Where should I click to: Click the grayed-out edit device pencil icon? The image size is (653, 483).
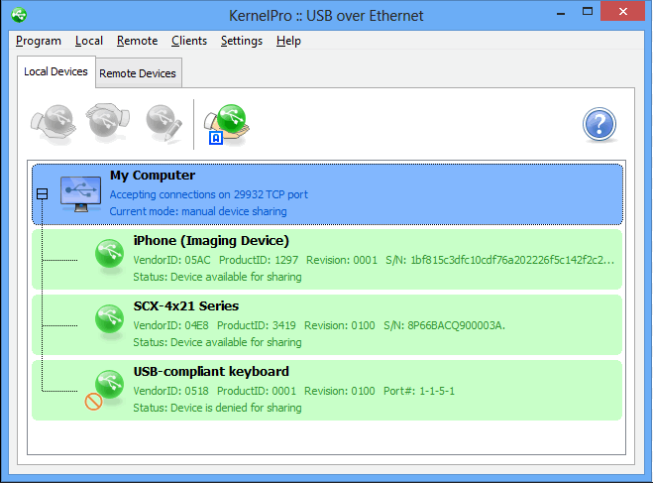(164, 124)
